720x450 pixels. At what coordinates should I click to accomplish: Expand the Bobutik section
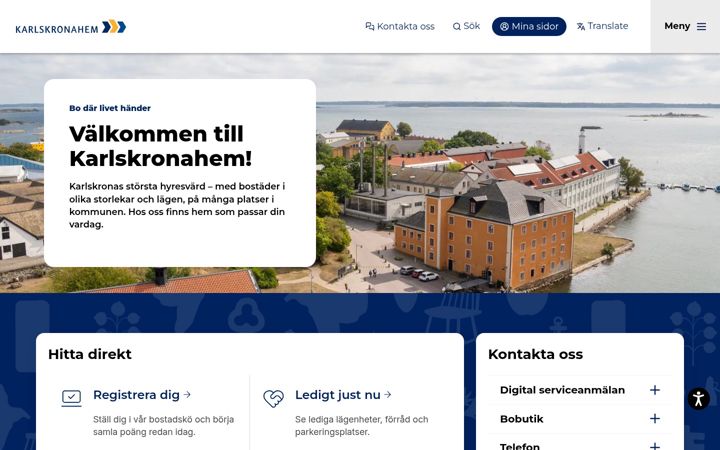tap(580, 419)
